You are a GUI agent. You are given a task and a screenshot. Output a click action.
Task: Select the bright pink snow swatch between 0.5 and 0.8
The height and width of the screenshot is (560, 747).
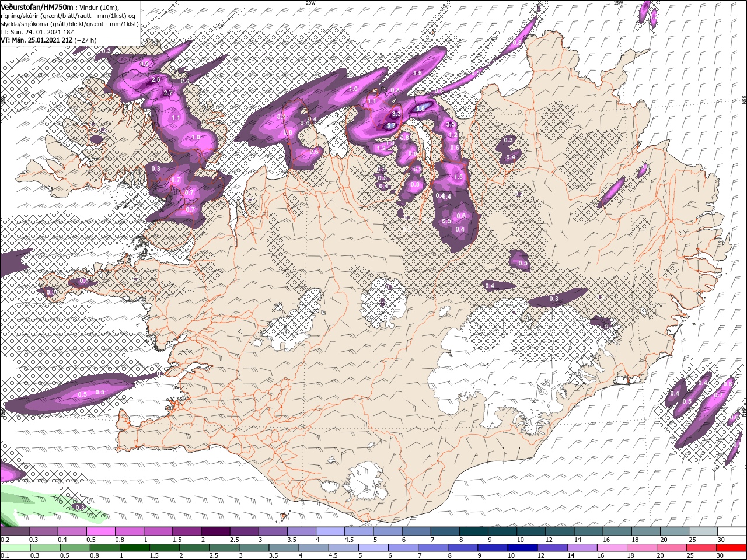tap(100, 531)
